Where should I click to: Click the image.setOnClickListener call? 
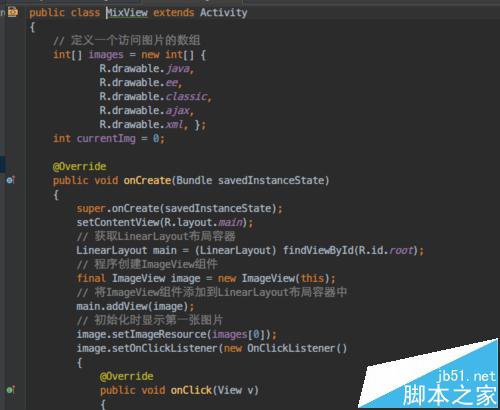tap(212, 348)
